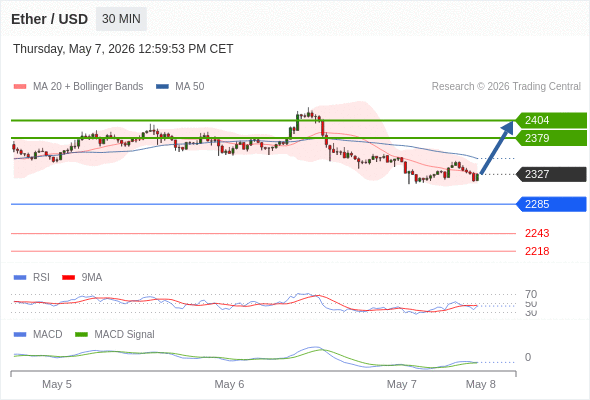Click the MACD 0 level label

click(x=528, y=357)
